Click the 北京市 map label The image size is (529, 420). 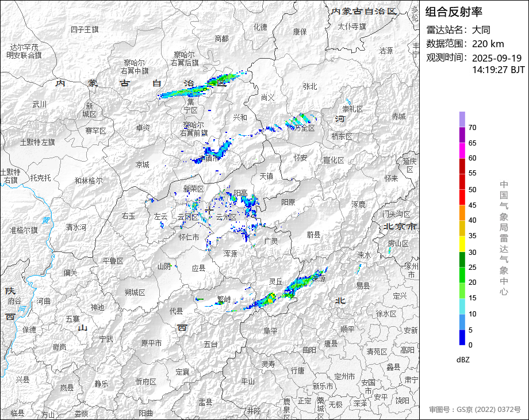coord(400,227)
